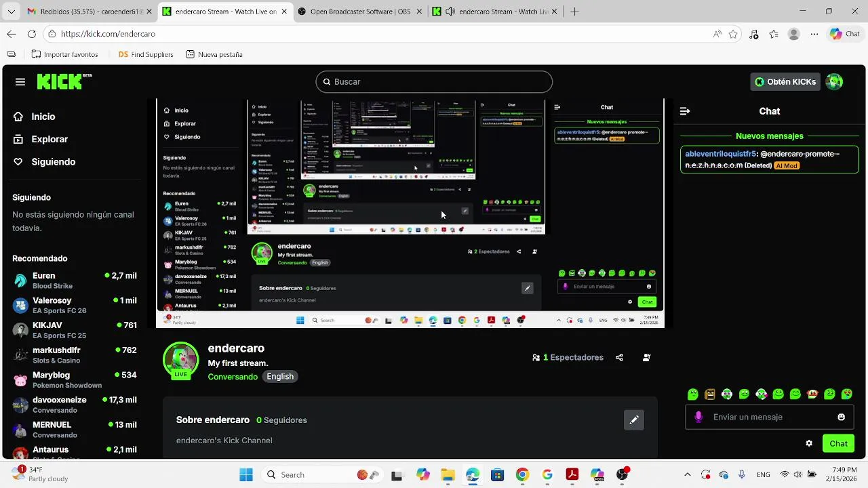Click the browser back arrow
Screen dimensions: 868x488
pyautogui.click(x=12, y=34)
